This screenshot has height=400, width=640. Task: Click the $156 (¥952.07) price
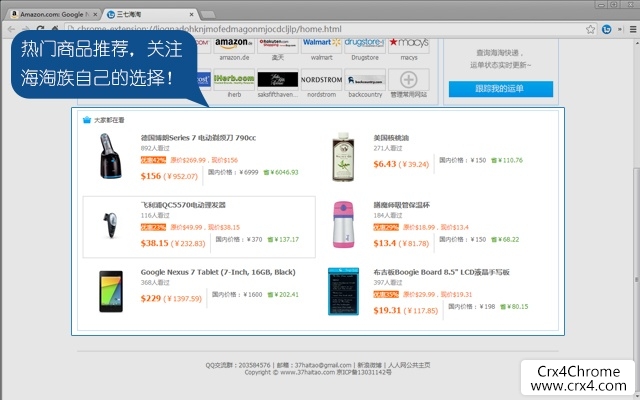tap(169, 176)
